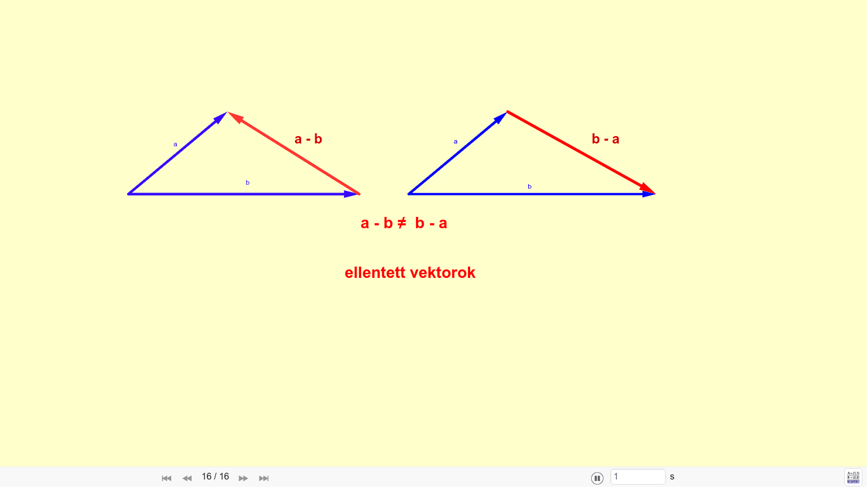This screenshot has width=868, height=488.
Task: Click blue vector b in left triangle
Action: (243, 194)
